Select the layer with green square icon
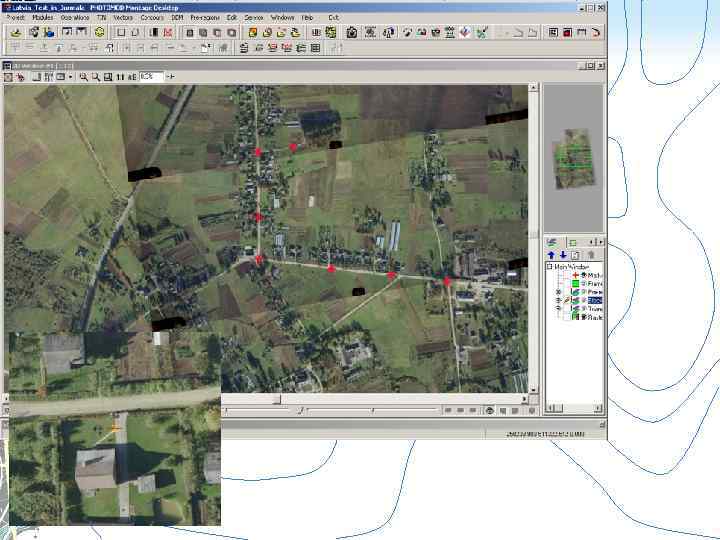The height and width of the screenshot is (540, 720). tap(594, 283)
